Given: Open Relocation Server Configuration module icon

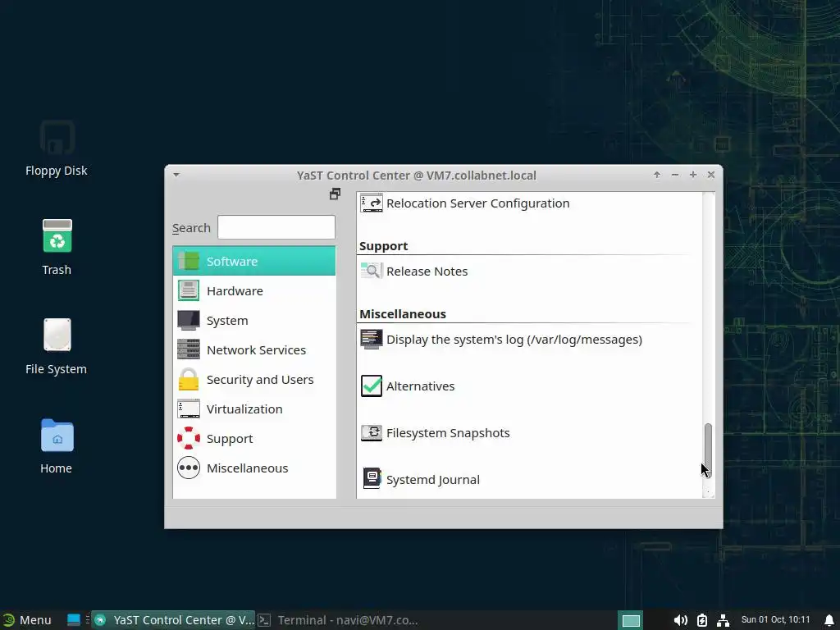Looking at the screenshot, I should 372,203.
